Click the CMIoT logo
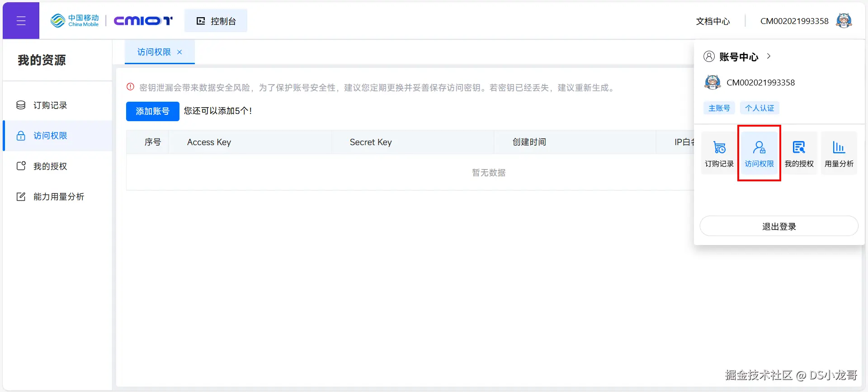The image size is (868, 392). point(143,21)
